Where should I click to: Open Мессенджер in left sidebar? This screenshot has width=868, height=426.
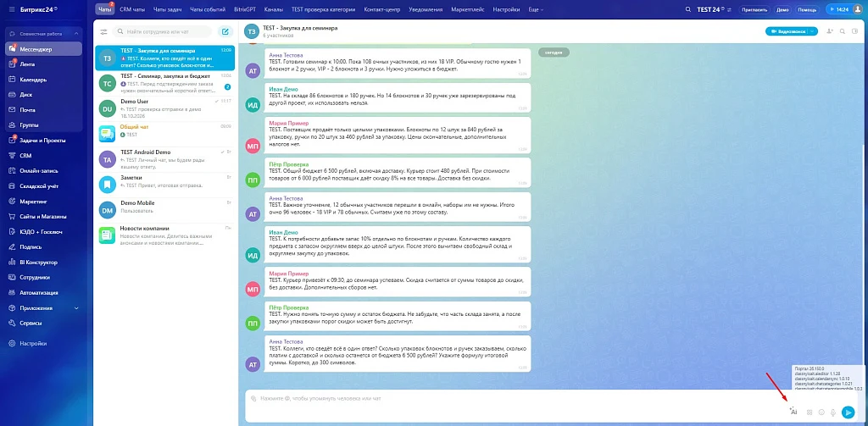(x=43, y=49)
